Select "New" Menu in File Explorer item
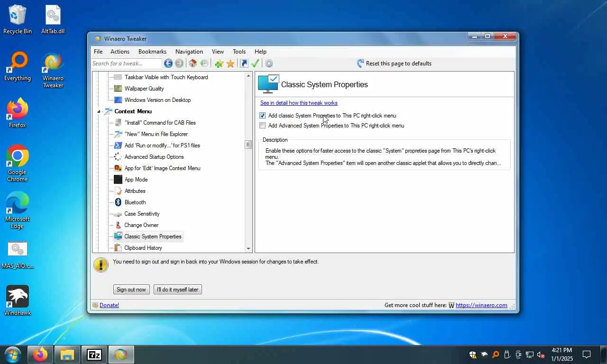The image size is (607, 364). [156, 134]
